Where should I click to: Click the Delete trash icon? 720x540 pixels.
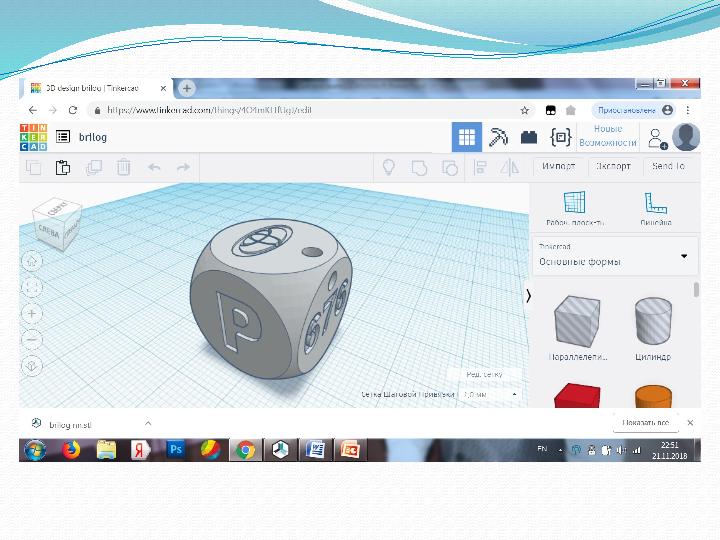124,167
